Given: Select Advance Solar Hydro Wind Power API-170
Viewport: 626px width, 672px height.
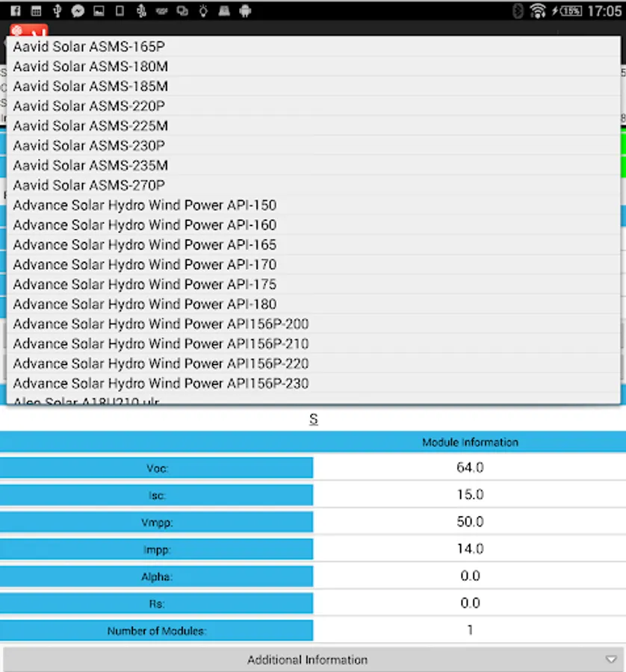Looking at the screenshot, I should (x=314, y=264).
